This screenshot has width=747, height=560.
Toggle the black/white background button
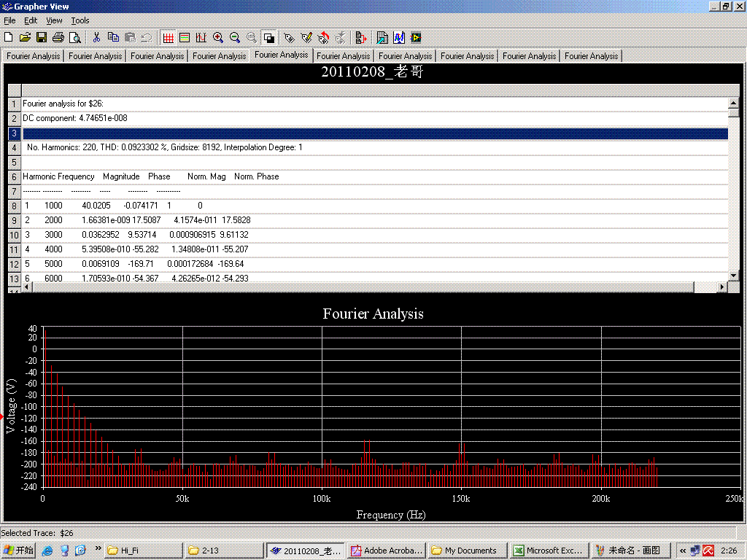click(268, 37)
